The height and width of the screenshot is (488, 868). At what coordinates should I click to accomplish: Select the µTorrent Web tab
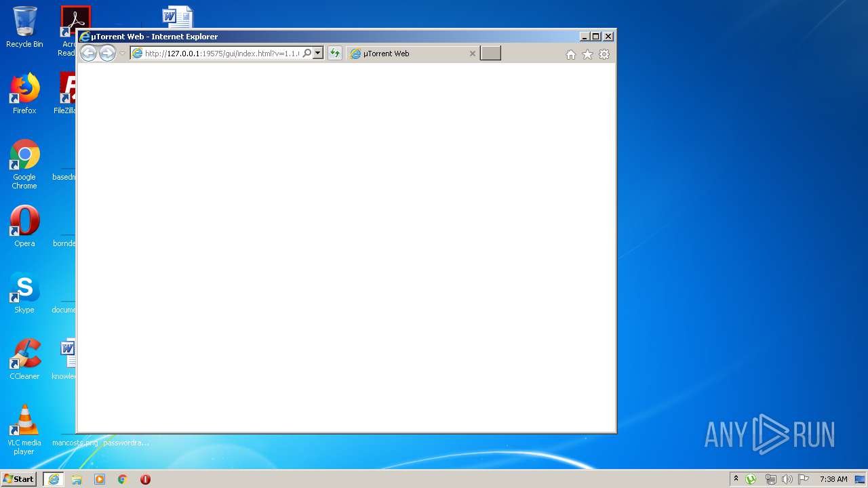[x=412, y=54]
